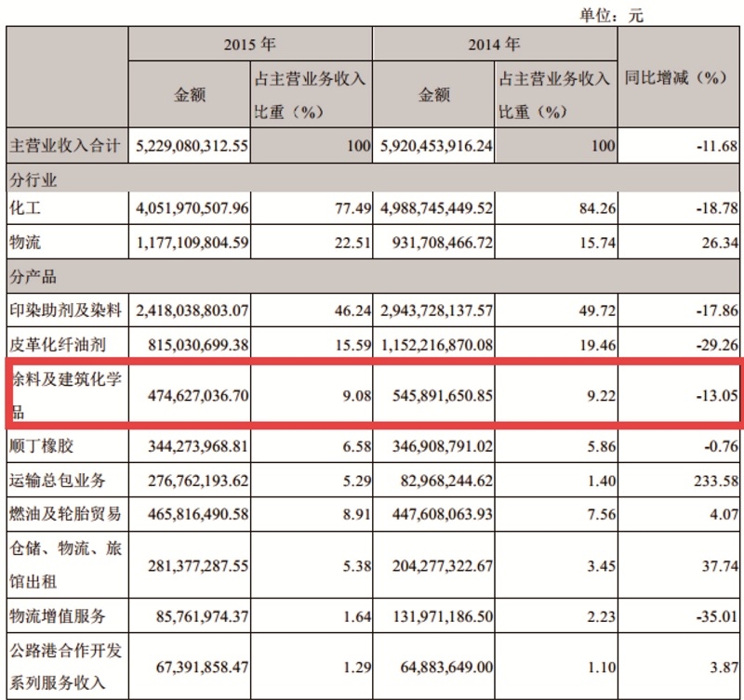Click the 233.58 growth percentage cell
Viewport: 744px width, 700px height.
point(716,480)
